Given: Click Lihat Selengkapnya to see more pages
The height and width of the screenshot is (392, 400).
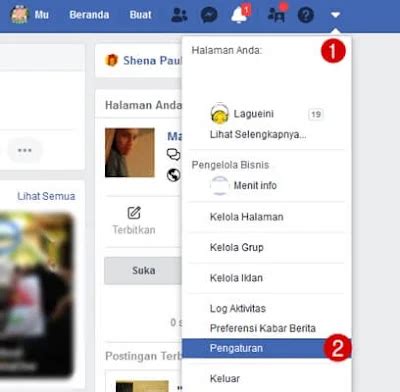Looking at the screenshot, I should 258,135.
